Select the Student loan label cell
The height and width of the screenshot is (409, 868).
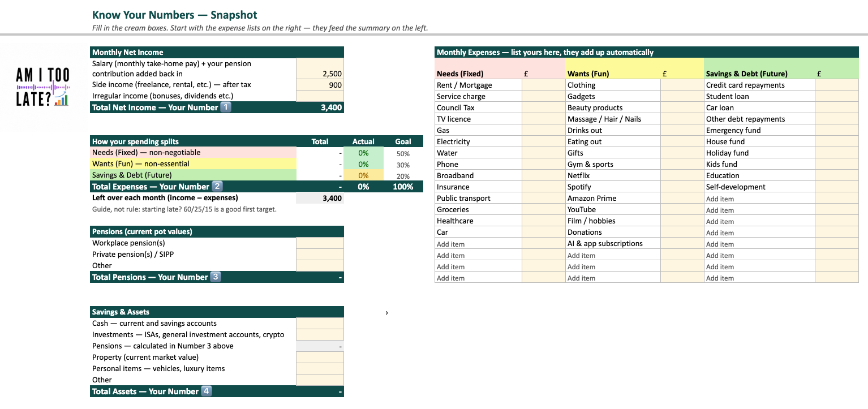(x=759, y=96)
